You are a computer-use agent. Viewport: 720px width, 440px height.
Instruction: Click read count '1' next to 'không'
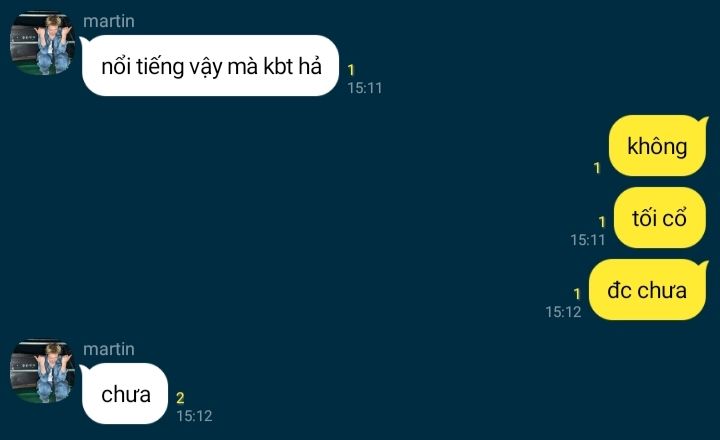coord(597,168)
